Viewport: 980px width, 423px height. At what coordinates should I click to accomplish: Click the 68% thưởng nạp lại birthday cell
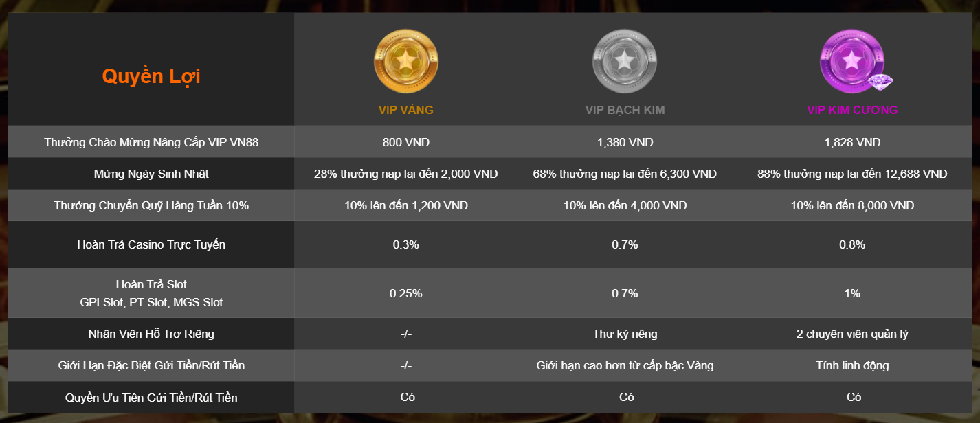pyautogui.click(x=625, y=174)
